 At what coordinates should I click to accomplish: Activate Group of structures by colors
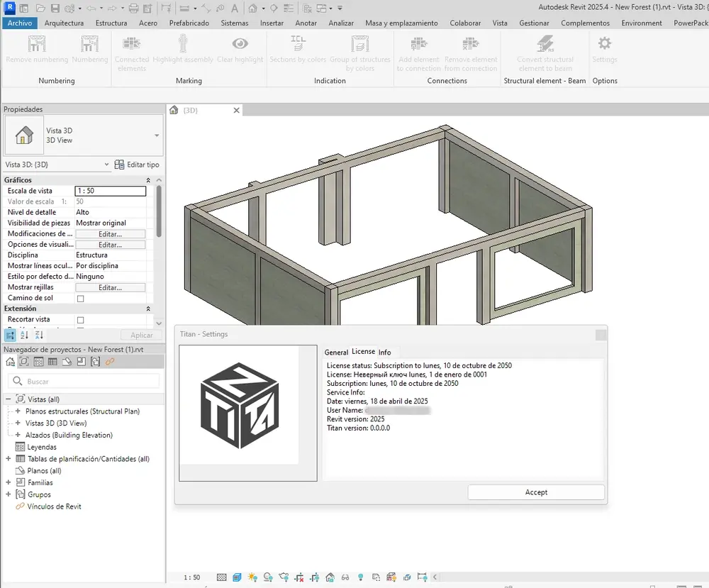(360, 44)
